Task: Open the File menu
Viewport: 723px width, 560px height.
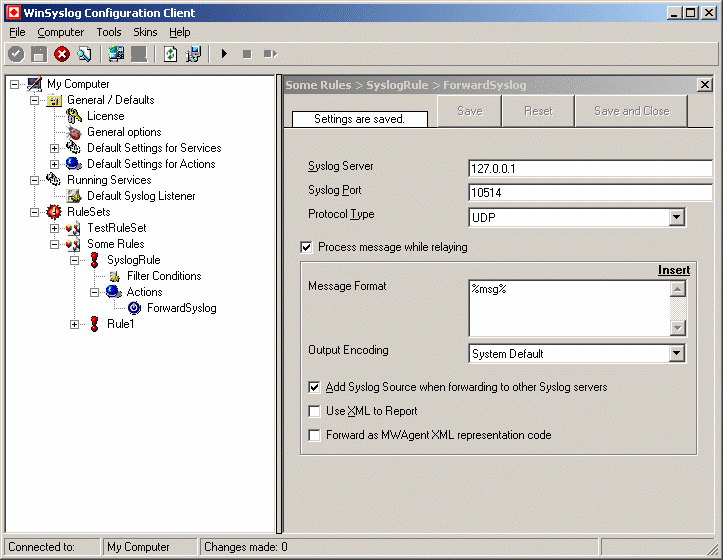Action: [x=18, y=32]
